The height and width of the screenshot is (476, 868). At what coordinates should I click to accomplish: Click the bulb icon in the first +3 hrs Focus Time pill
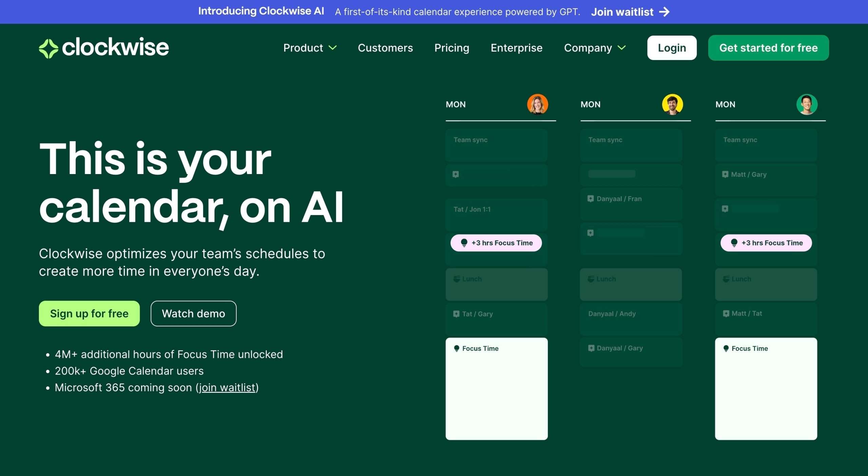464,243
